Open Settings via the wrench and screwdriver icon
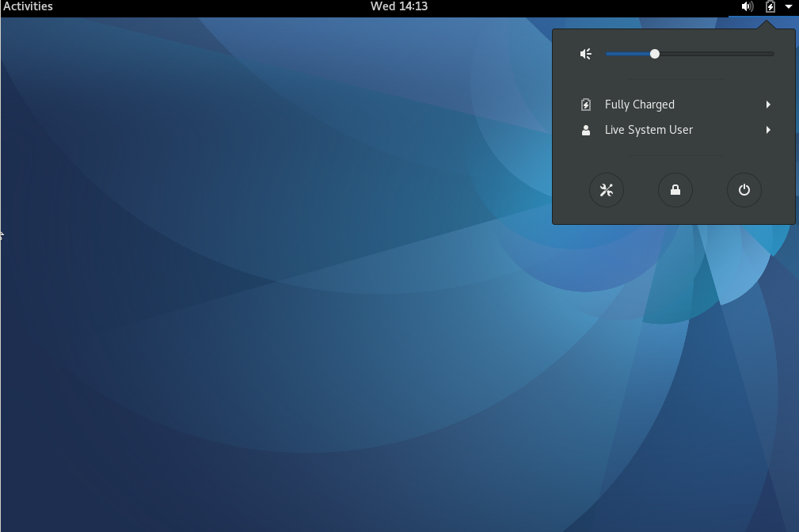This screenshot has width=799, height=532. pyautogui.click(x=607, y=190)
